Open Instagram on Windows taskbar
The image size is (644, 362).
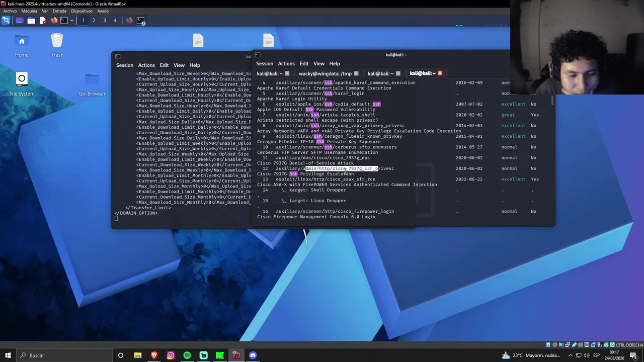[x=171, y=355]
